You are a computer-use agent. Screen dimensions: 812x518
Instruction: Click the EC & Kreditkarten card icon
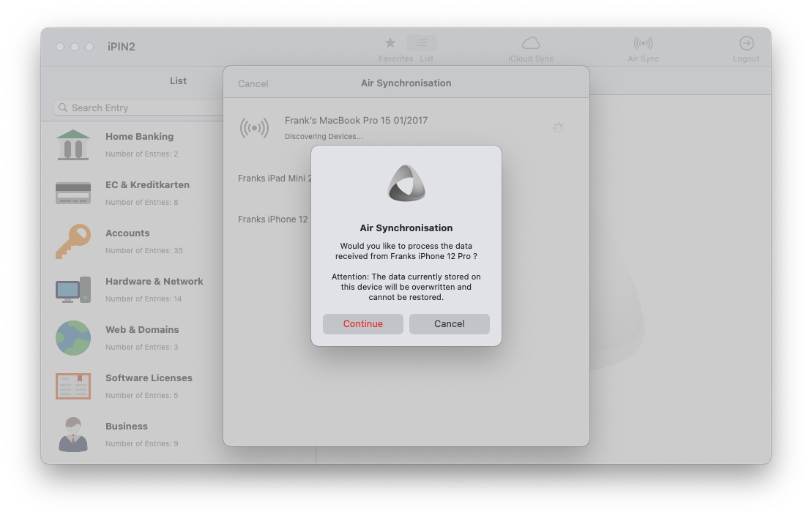[73, 193]
